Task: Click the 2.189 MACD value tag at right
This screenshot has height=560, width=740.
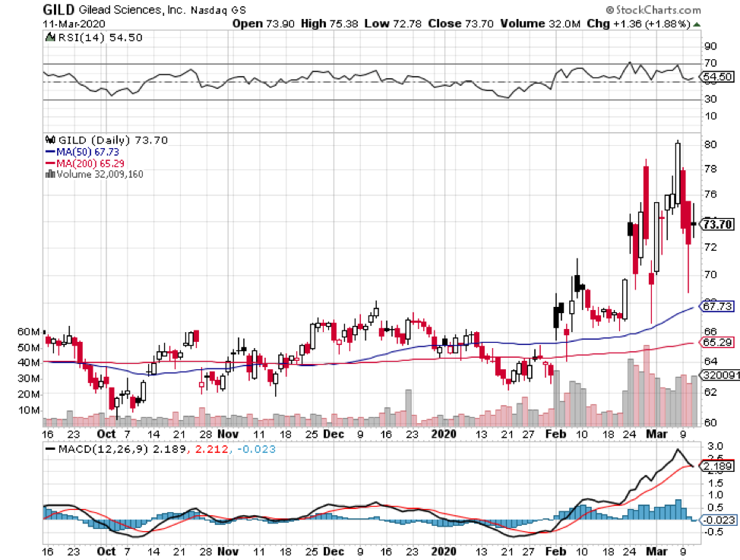Action: click(x=717, y=466)
